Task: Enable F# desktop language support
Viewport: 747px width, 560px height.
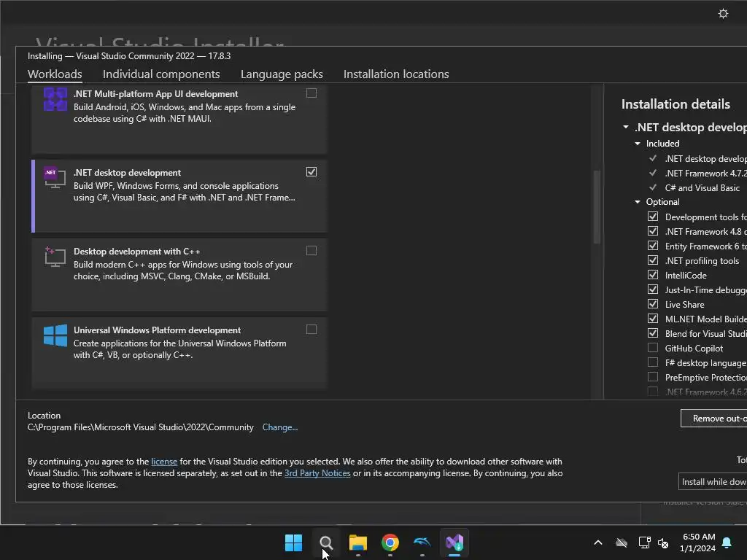Action: tap(653, 362)
